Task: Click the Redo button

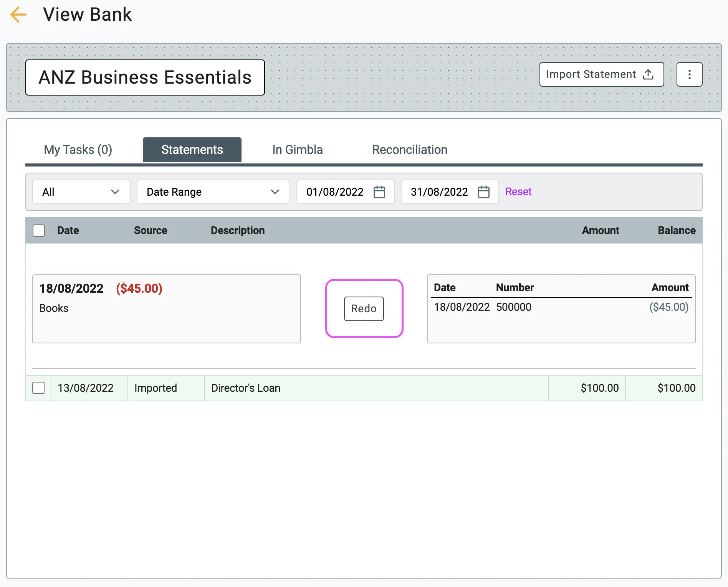Action: (364, 308)
